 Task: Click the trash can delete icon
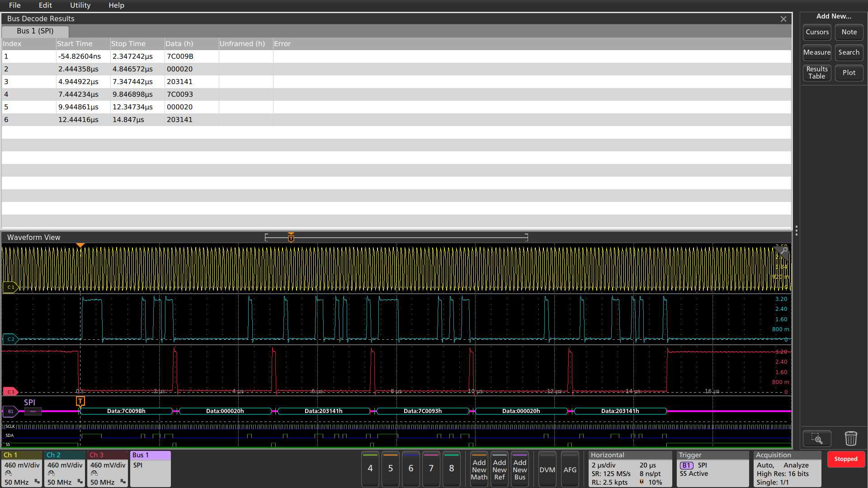tap(850, 438)
